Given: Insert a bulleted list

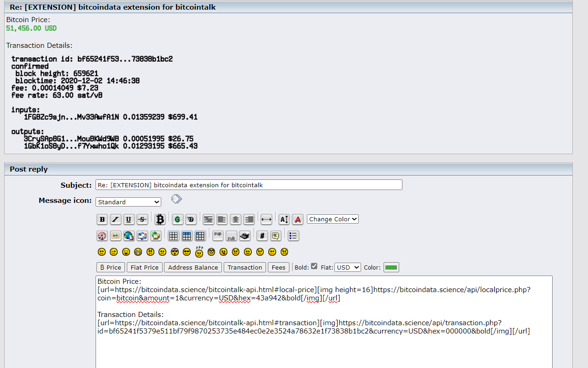Looking at the screenshot, I should 294,236.
